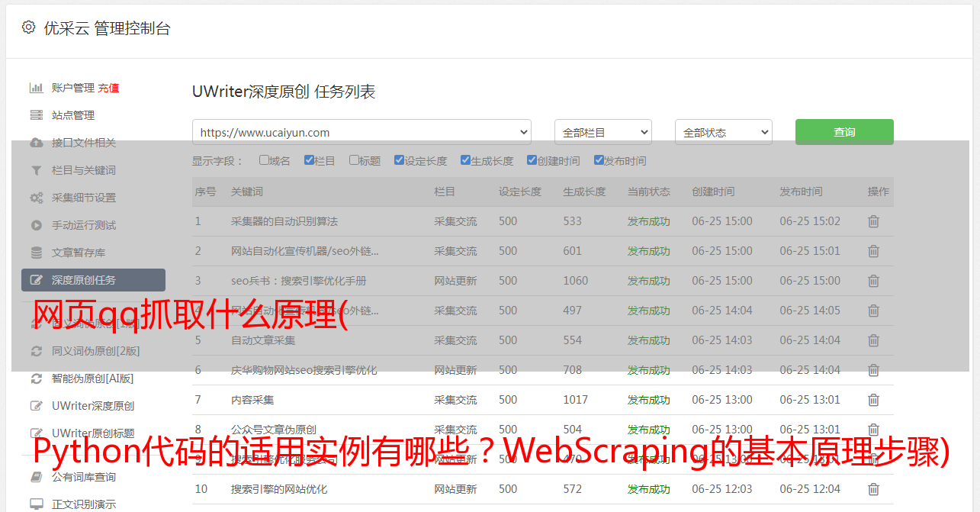This screenshot has width=980, height=512.
Task: Click the cloud icon next to 接口文件相关
Action: click(36, 143)
